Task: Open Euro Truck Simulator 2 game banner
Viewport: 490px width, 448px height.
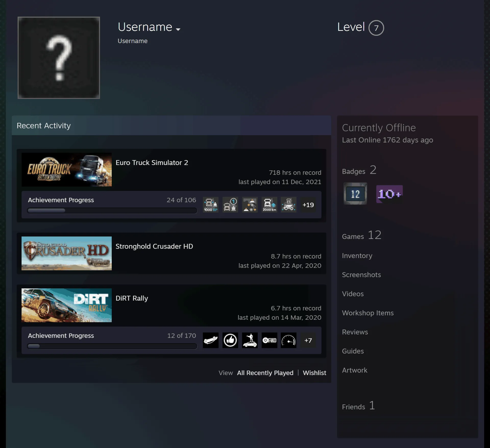Action: coord(67,170)
